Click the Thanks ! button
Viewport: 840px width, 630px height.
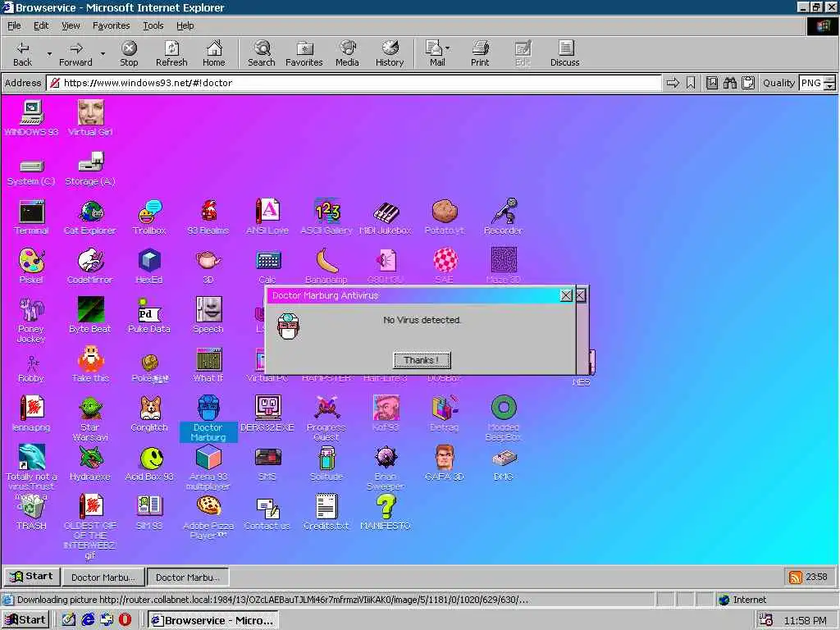click(422, 360)
